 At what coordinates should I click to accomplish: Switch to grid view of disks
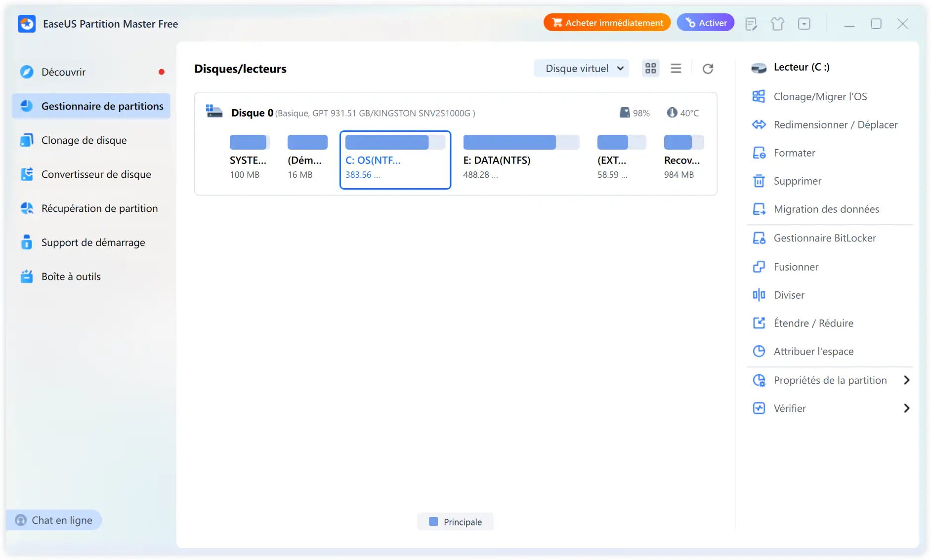(x=651, y=69)
